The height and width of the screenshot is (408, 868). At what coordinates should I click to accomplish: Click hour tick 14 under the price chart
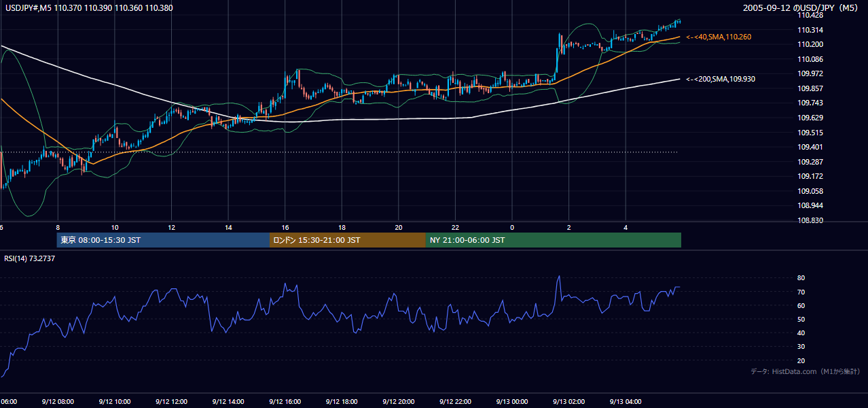point(228,227)
